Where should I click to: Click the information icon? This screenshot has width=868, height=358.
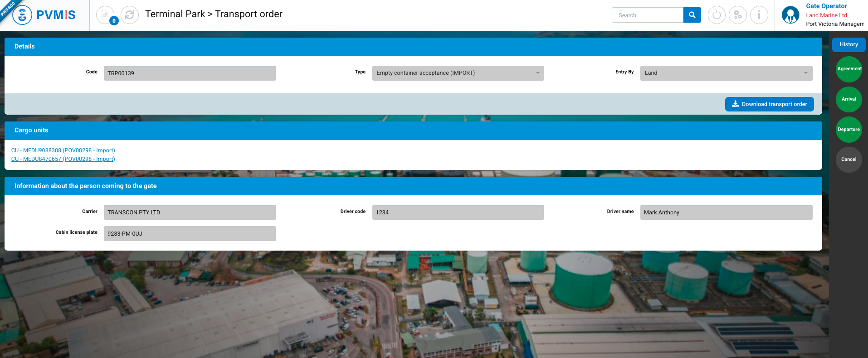759,15
